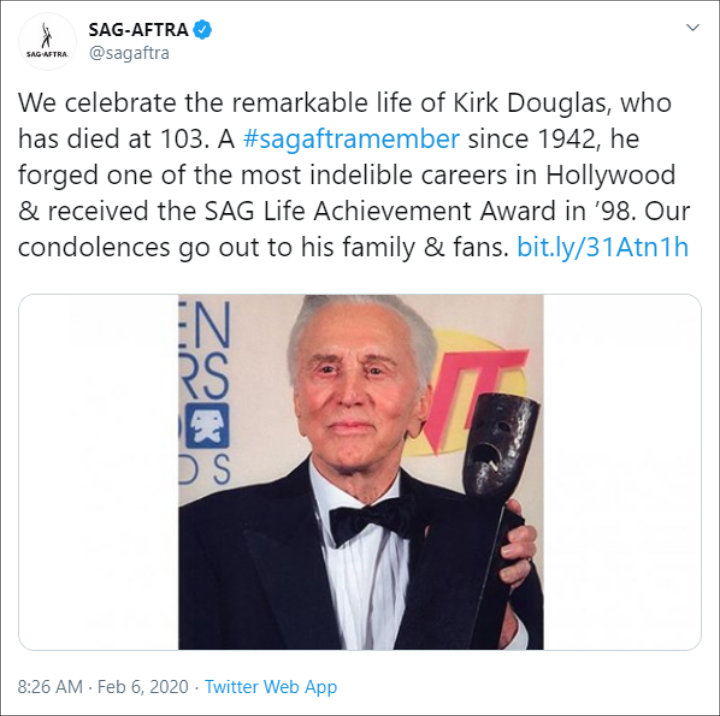Click the SAG-AFTRA display name
Screen dimensions: 720x716
tap(138, 30)
